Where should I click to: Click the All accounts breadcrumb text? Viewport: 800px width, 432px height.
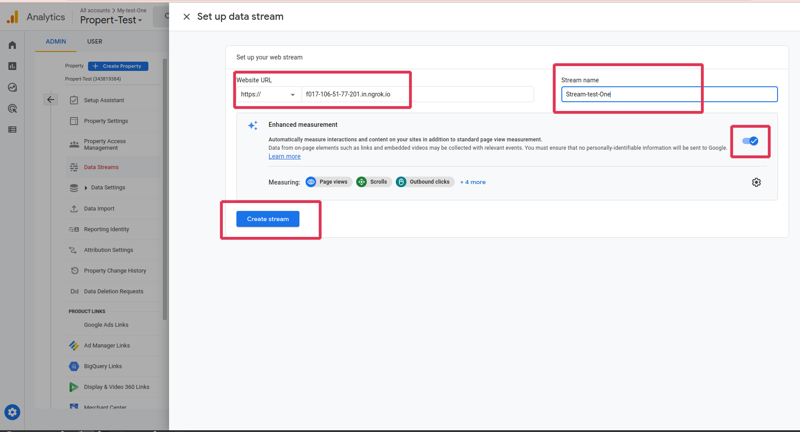95,10
